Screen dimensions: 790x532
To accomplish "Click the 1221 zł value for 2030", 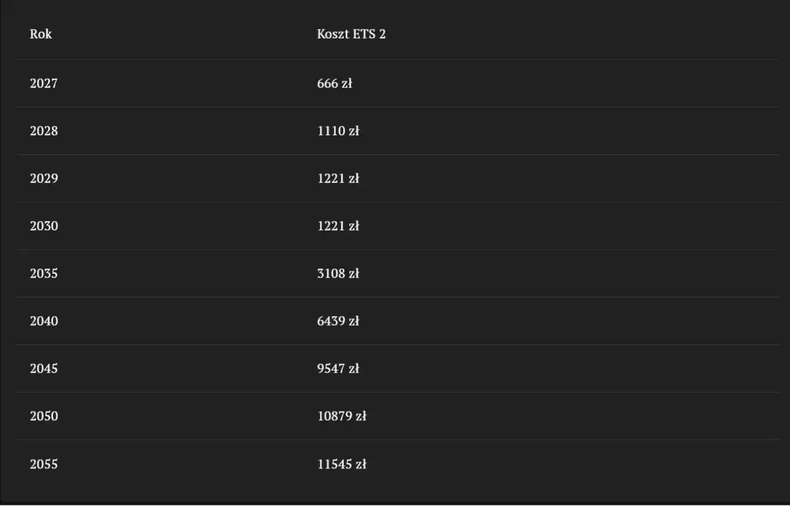I will pos(338,226).
